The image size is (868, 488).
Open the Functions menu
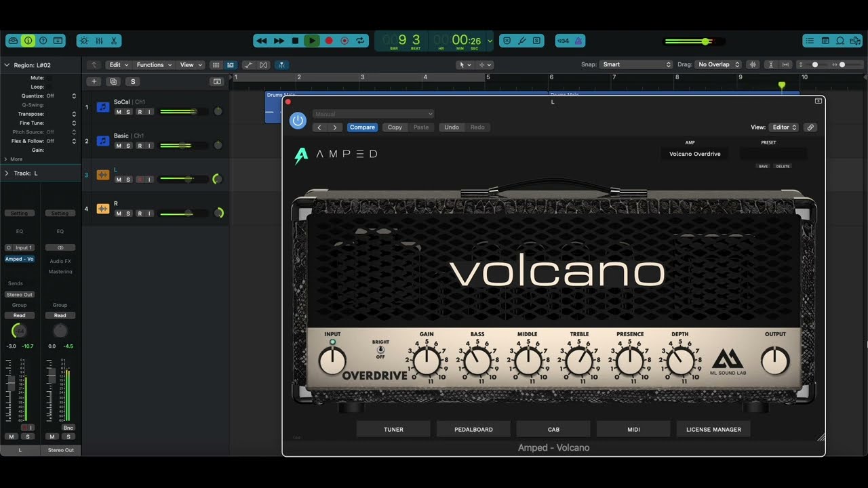coord(153,64)
